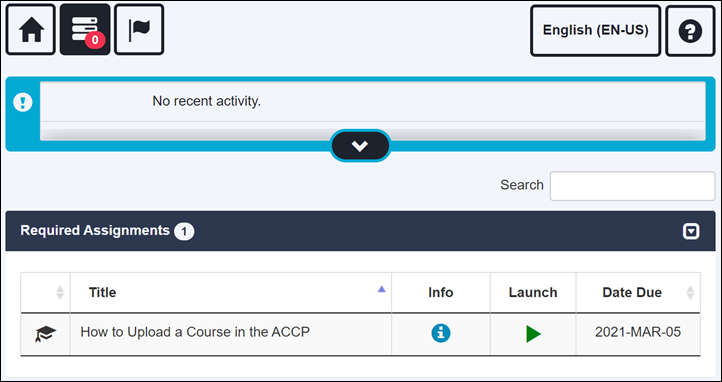Click the Required Assignments count badge
Screen dimensions: 722x382
coord(184,232)
